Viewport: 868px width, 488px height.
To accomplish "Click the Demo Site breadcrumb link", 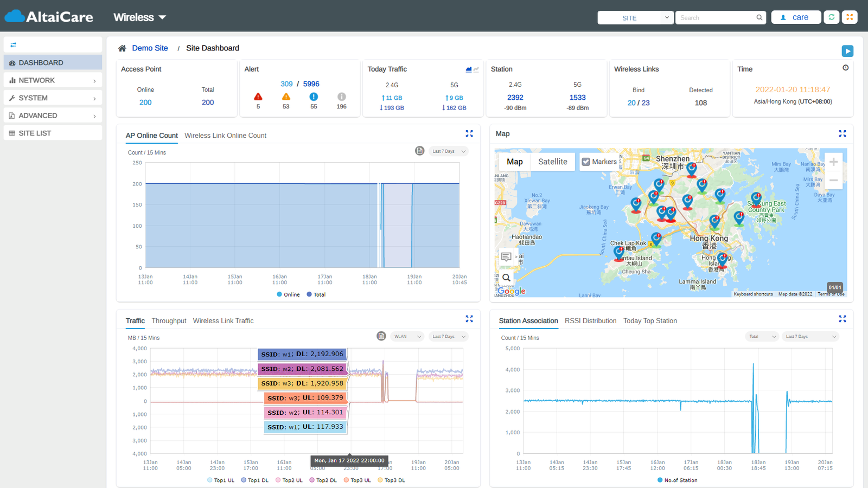I will [x=150, y=48].
